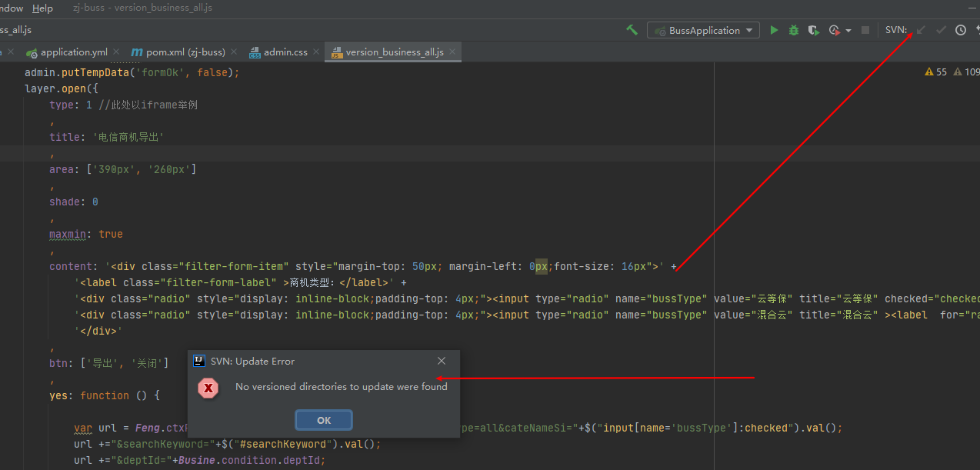Open the Help menu
Viewport: 980px width, 470px height.
42,8
